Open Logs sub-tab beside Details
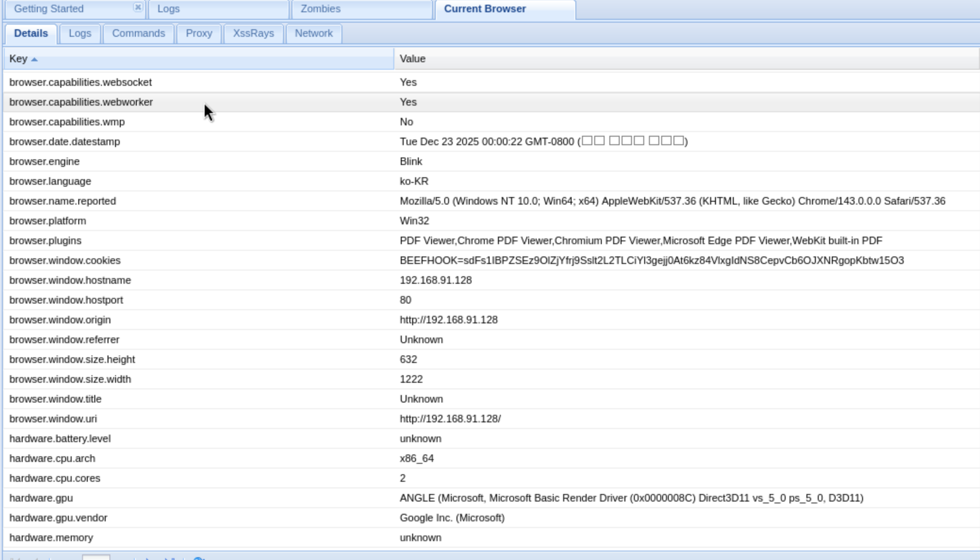980x560 pixels. click(80, 33)
